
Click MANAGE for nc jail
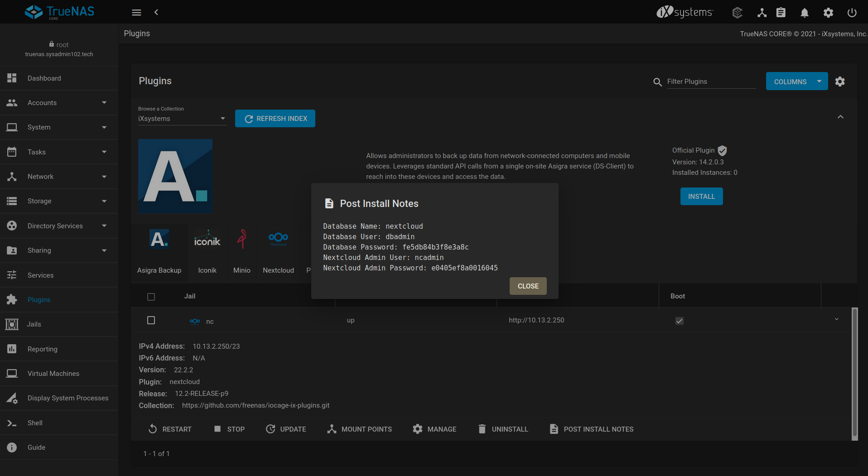434,429
